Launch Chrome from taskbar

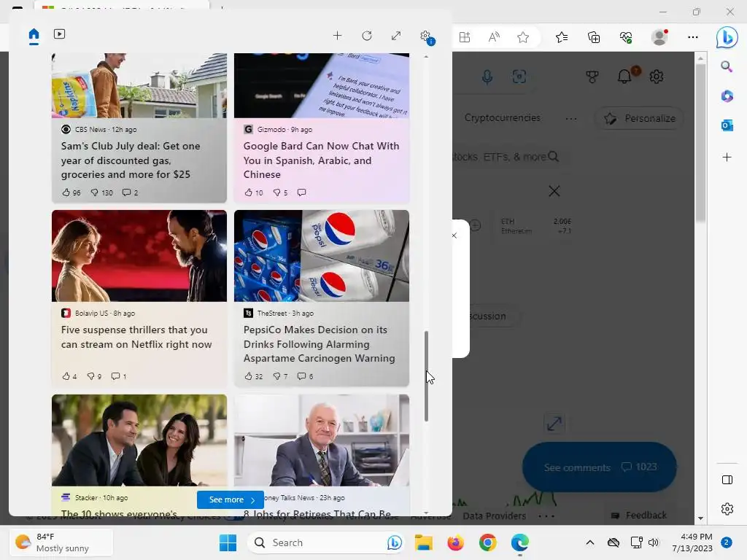[487, 542]
